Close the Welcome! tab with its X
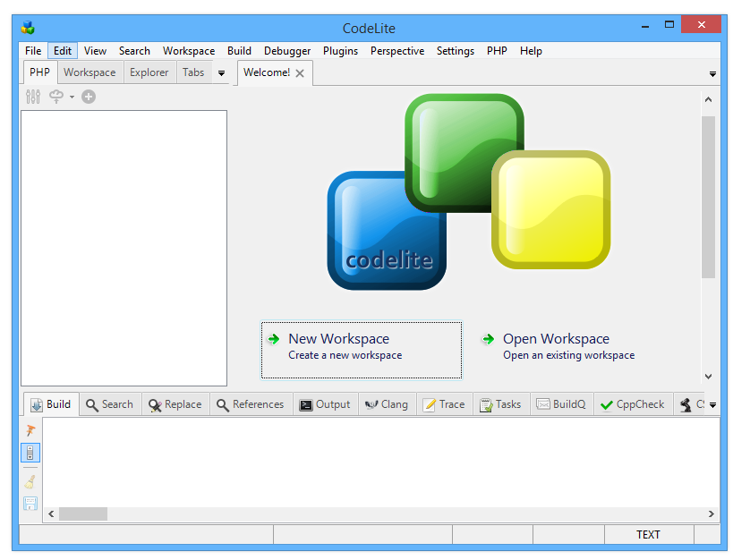The height and width of the screenshot is (560, 750). pyautogui.click(x=300, y=73)
